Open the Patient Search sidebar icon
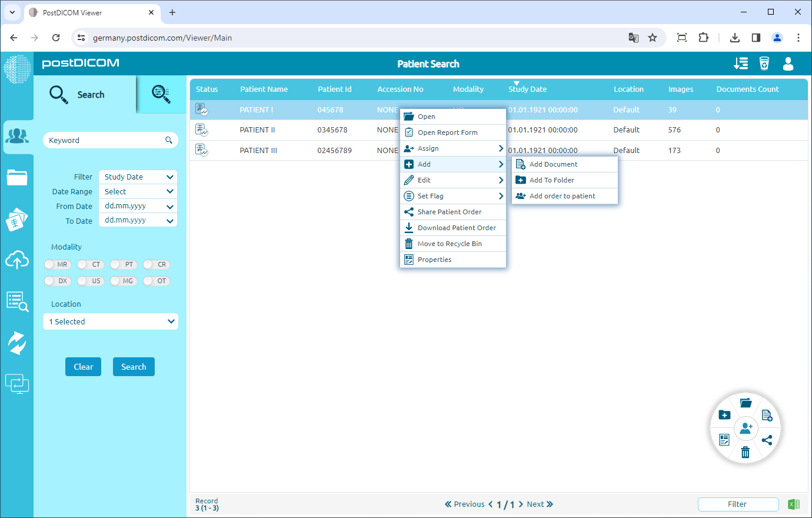Viewport: 812px width, 518px height. click(x=18, y=136)
